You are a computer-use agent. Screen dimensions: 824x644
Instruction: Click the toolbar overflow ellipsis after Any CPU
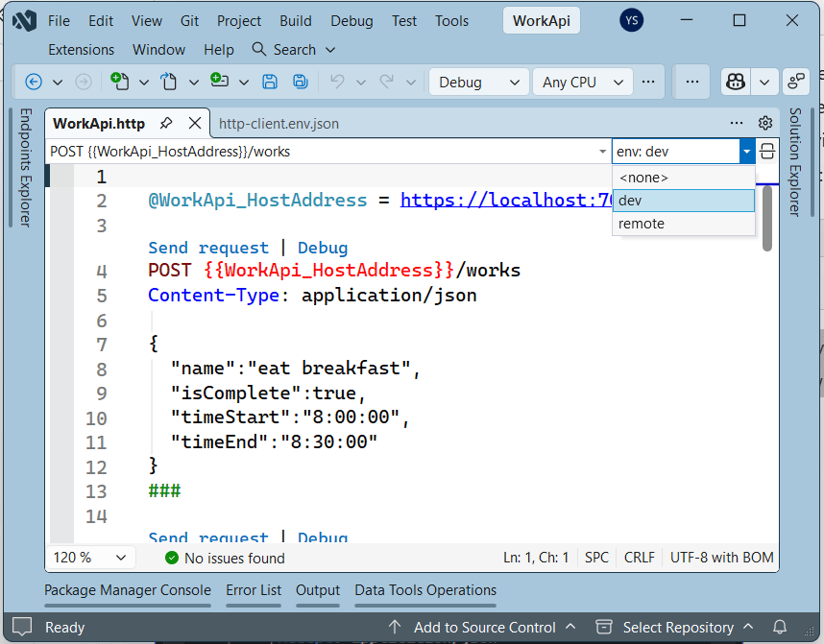(x=648, y=82)
